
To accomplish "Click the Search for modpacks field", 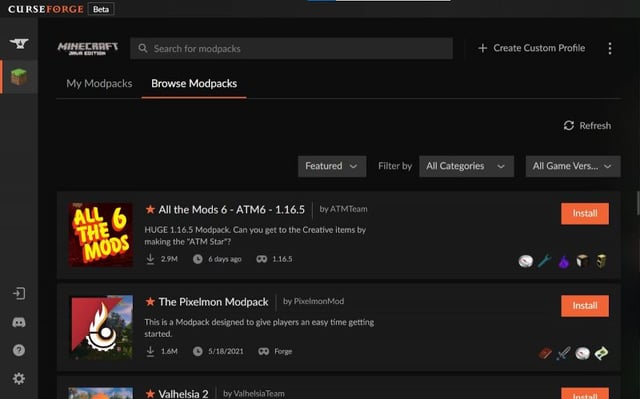I will (291, 48).
